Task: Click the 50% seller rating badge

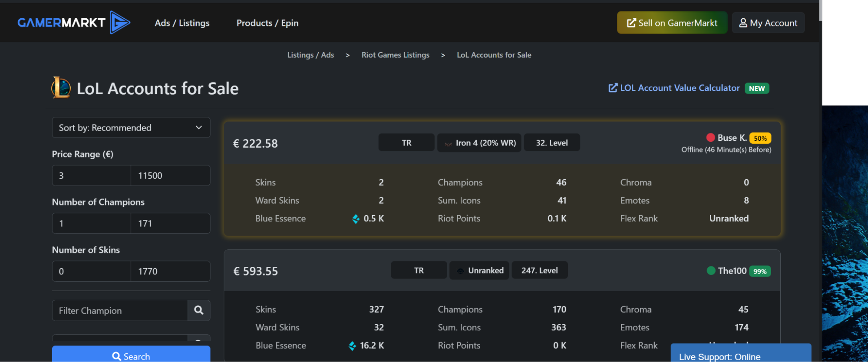Action: point(760,138)
